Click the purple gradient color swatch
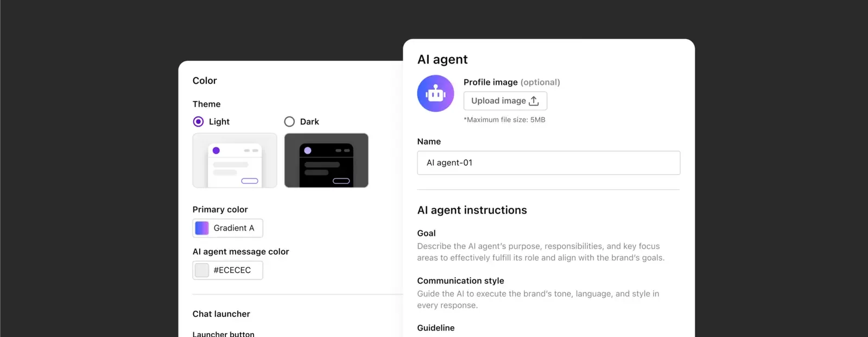 [202, 228]
